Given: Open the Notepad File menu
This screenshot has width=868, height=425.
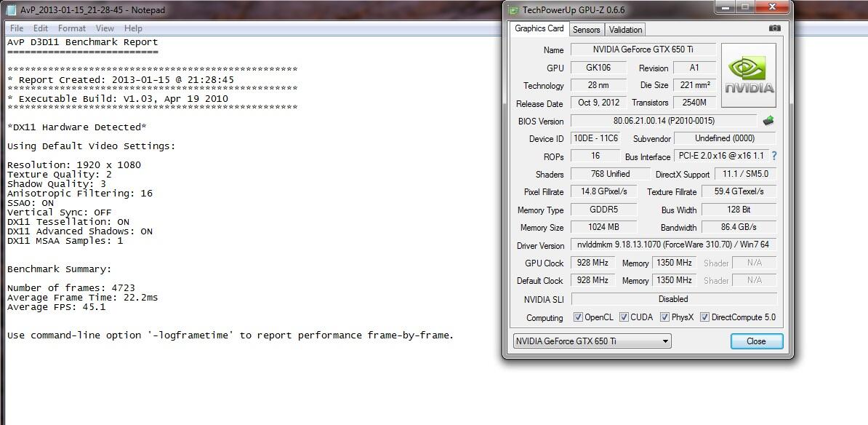Looking at the screenshot, I should [x=17, y=28].
